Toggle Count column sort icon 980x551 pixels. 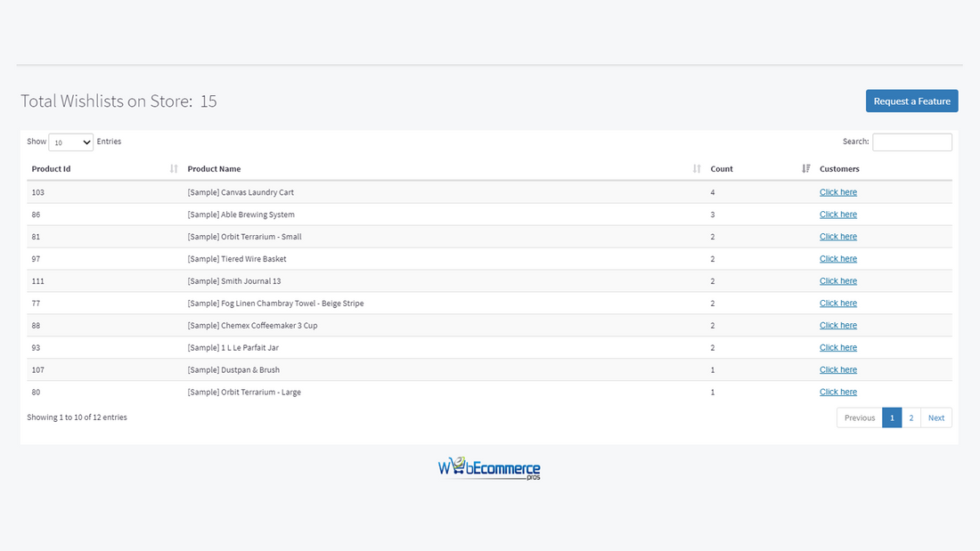point(806,168)
